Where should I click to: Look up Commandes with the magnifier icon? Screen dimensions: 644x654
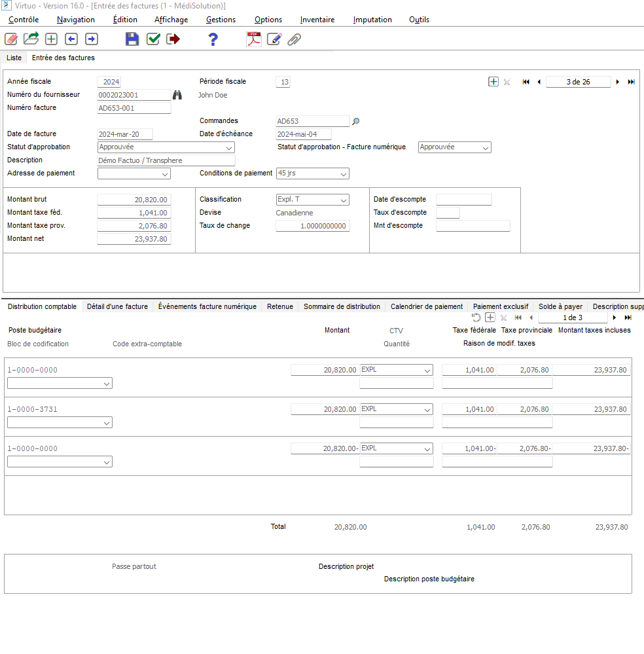[356, 121]
